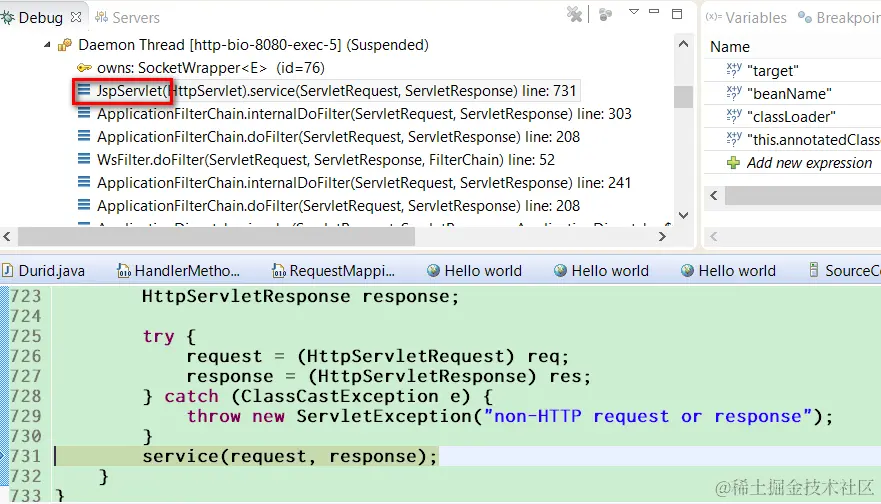Click the green plus icon for new expression

(x=733, y=163)
